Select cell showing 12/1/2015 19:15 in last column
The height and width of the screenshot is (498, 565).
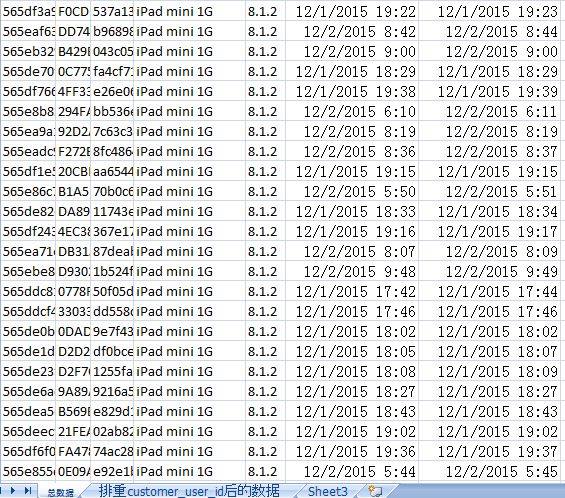click(490, 172)
